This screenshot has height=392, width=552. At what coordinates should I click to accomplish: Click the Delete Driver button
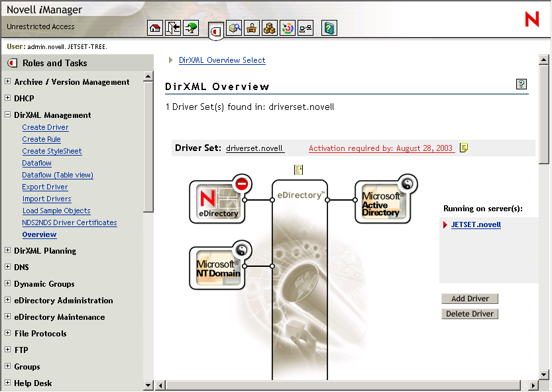pos(470,314)
